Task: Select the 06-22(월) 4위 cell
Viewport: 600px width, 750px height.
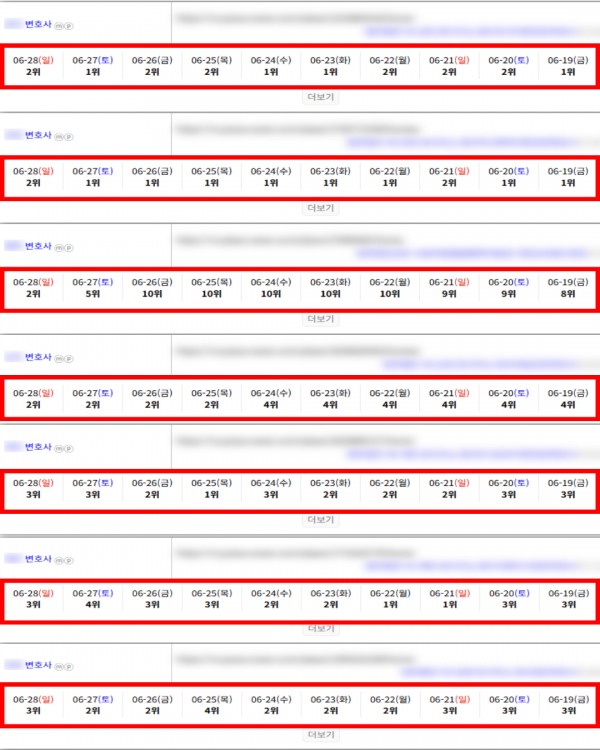Action: coord(389,399)
